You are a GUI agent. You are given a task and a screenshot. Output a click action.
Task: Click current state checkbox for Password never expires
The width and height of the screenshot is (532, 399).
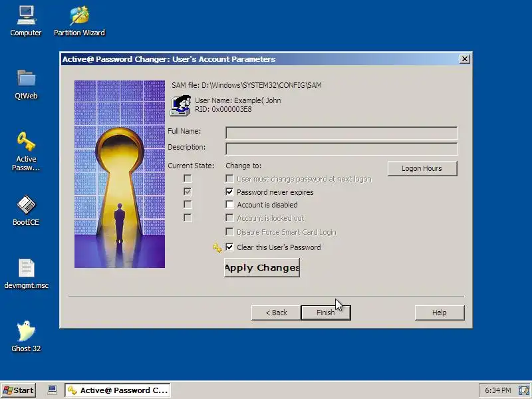click(x=188, y=192)
